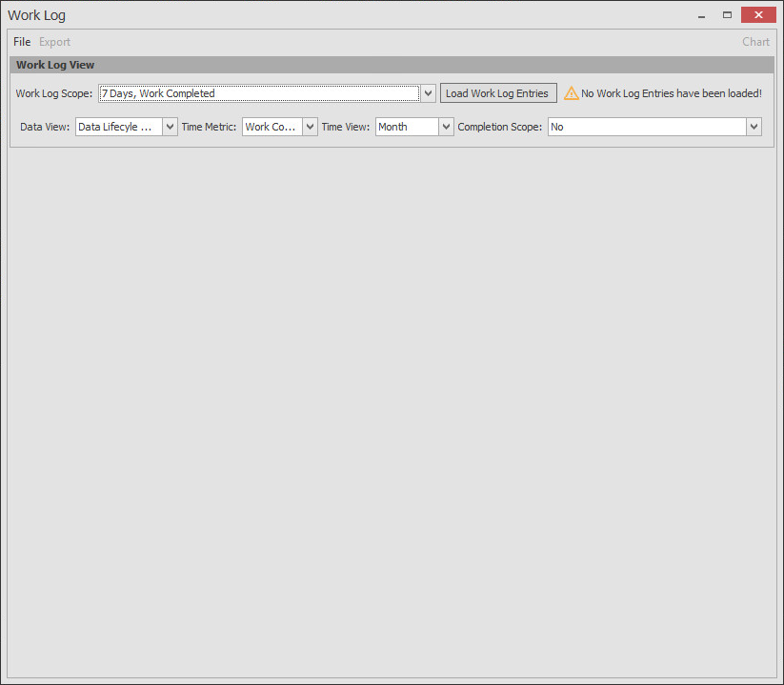Click the 'Work Log Scope:' label

(54, 93)
